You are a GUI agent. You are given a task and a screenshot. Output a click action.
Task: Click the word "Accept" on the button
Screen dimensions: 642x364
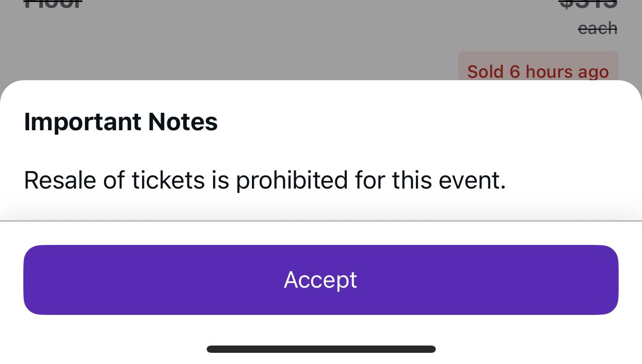321,280
